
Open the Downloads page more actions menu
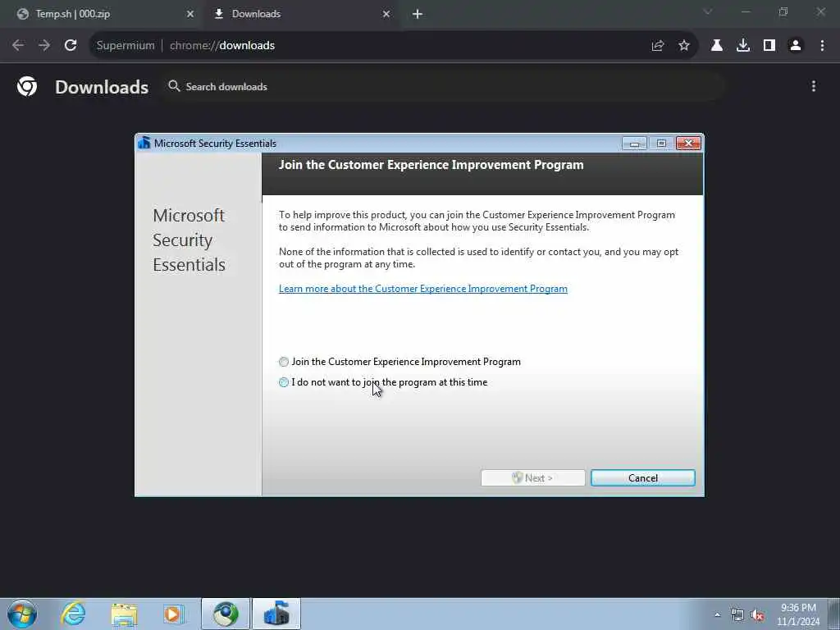(x=814, y=86)
